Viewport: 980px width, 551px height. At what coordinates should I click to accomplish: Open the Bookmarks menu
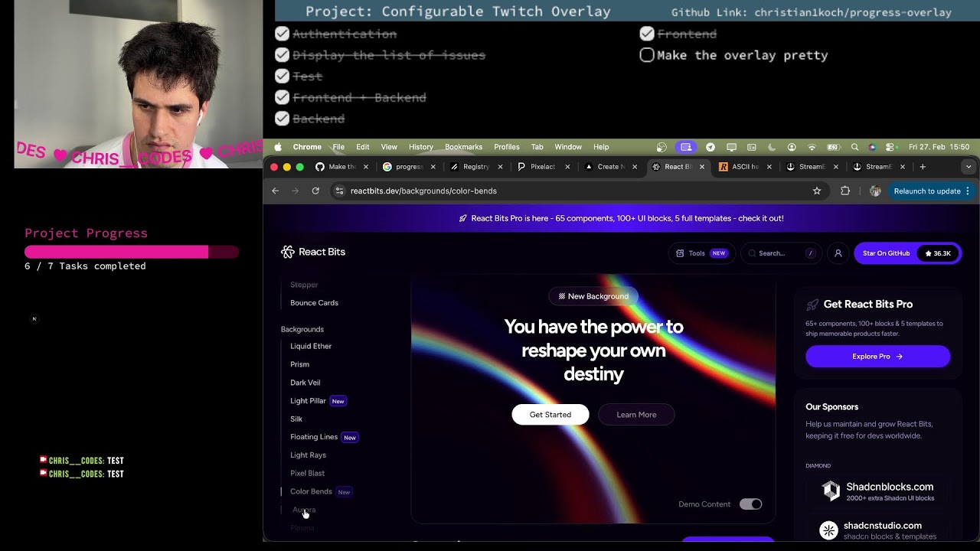[x=464, y=147]
